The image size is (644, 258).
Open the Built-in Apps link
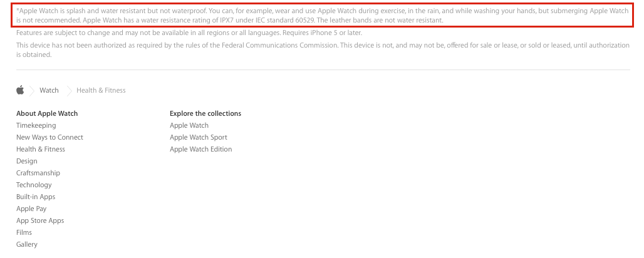(36, 197)
